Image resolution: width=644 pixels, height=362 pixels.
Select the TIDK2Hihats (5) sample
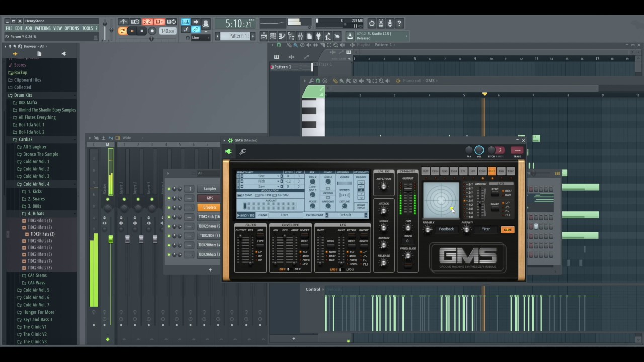(40, 248)
